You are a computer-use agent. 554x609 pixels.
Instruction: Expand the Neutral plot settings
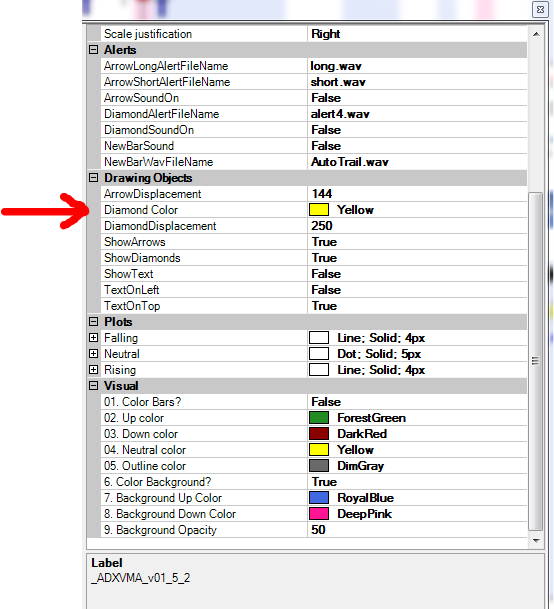93,353
